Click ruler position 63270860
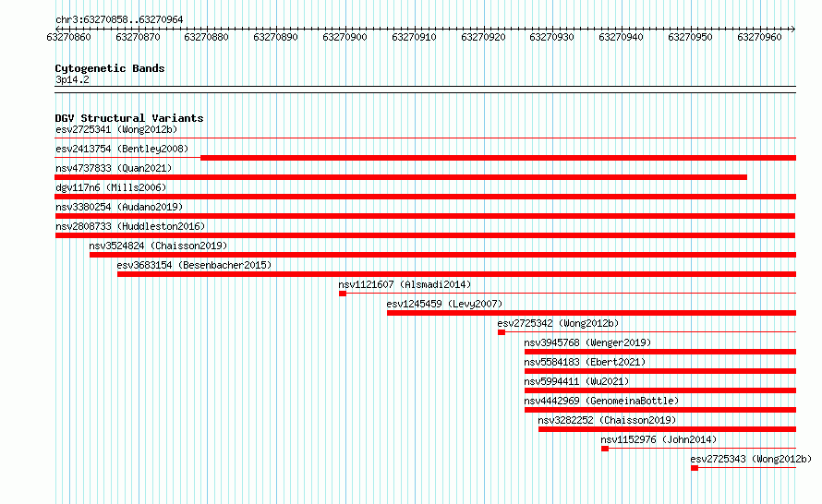The image size is (822, 504). (68, 37)
